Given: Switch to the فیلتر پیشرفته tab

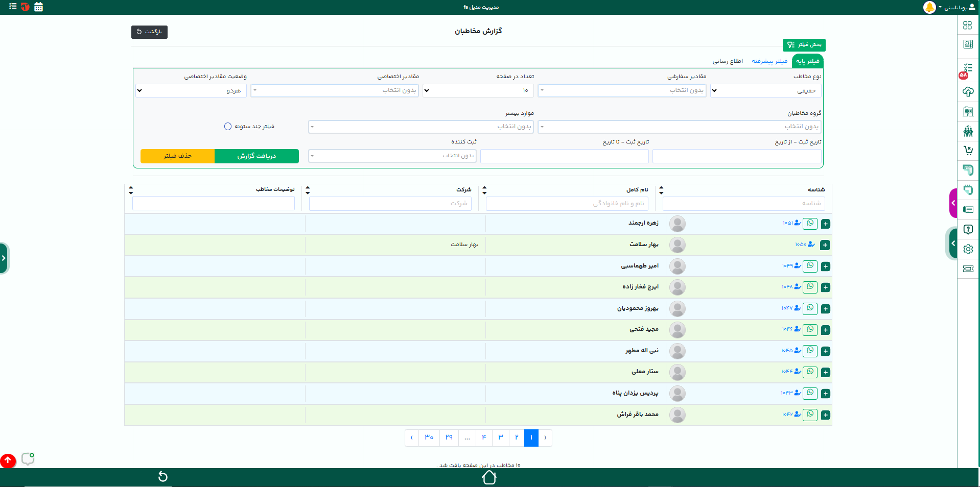Looking at the screenshot, I should [x=769, y=61].
